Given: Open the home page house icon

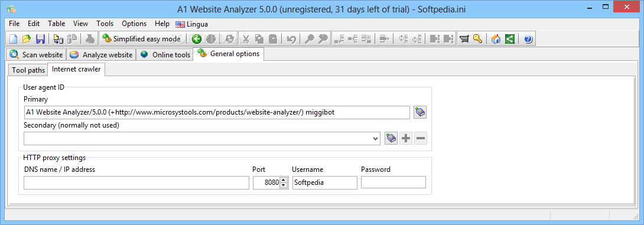Looking at the screenshot, I should pyautogui.click(x=496, y=39).
